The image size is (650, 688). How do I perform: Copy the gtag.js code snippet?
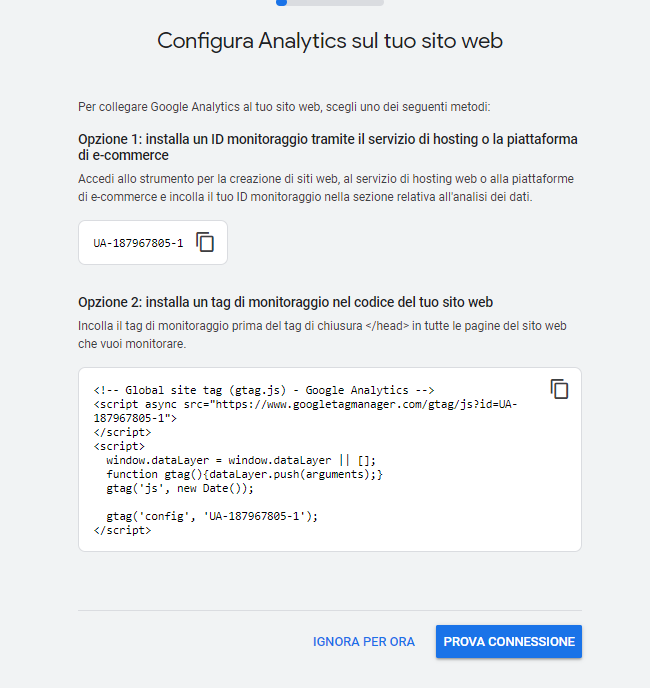(559, 389)
